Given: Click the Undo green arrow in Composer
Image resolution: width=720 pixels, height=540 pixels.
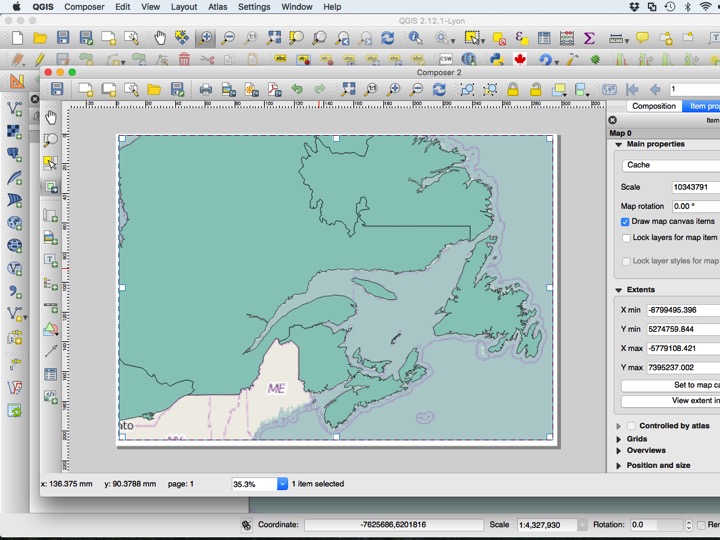Looking at the screenshot, I should [x=297, y=89].
